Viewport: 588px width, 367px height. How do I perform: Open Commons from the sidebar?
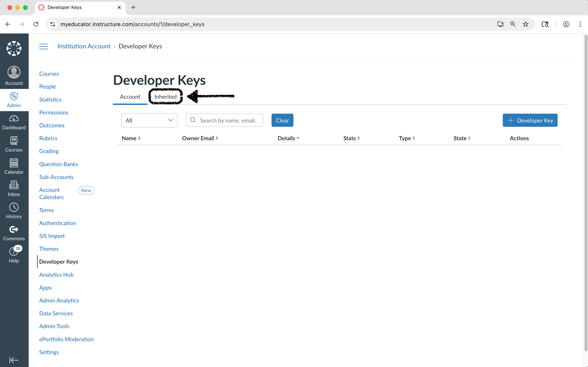pos(14,233)
